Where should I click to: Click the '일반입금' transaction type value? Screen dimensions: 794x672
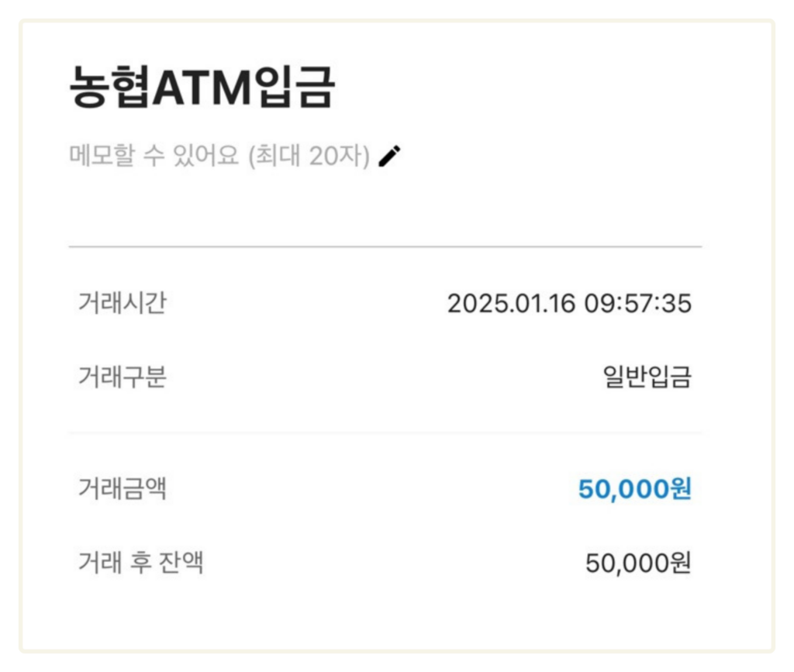click(647, 377)
